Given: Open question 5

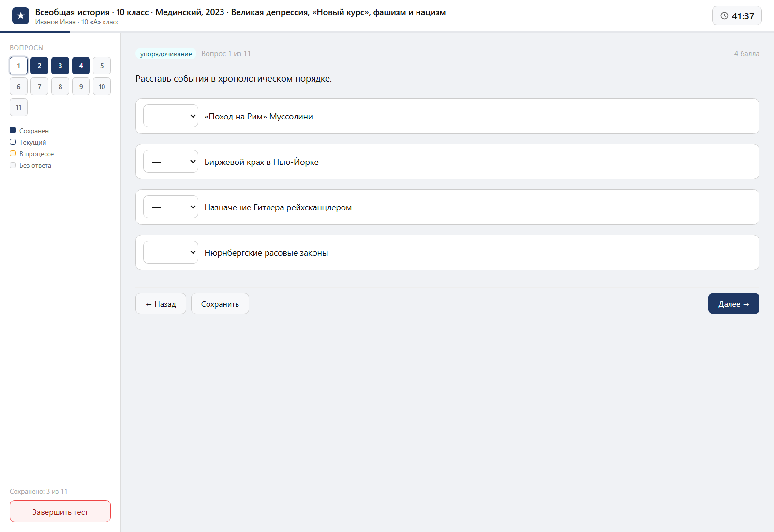Looking at the screenshot, I should click(102, 66).
